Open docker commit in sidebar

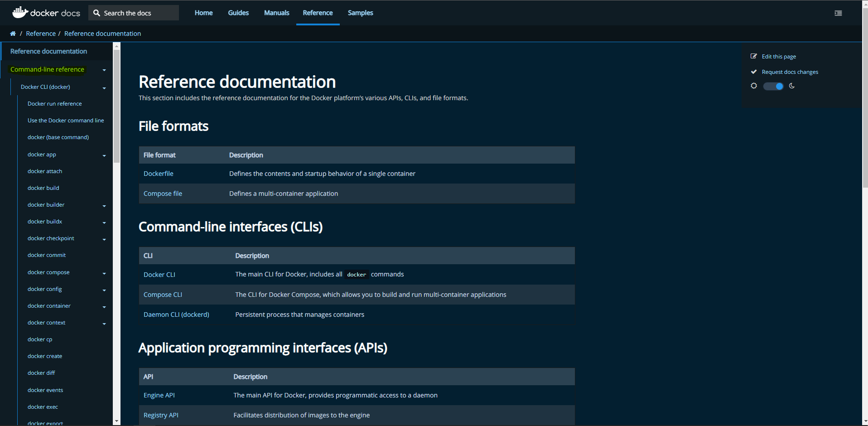tap(46, 255)
